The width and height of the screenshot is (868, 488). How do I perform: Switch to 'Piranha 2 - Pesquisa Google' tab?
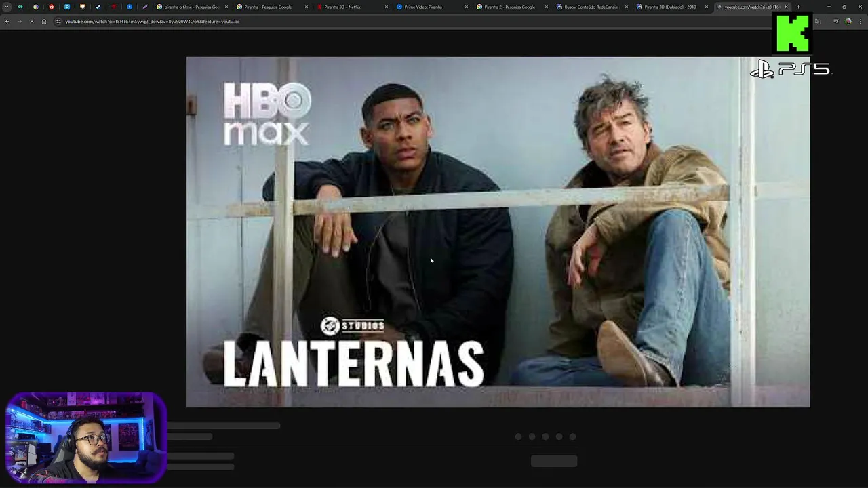511,7
